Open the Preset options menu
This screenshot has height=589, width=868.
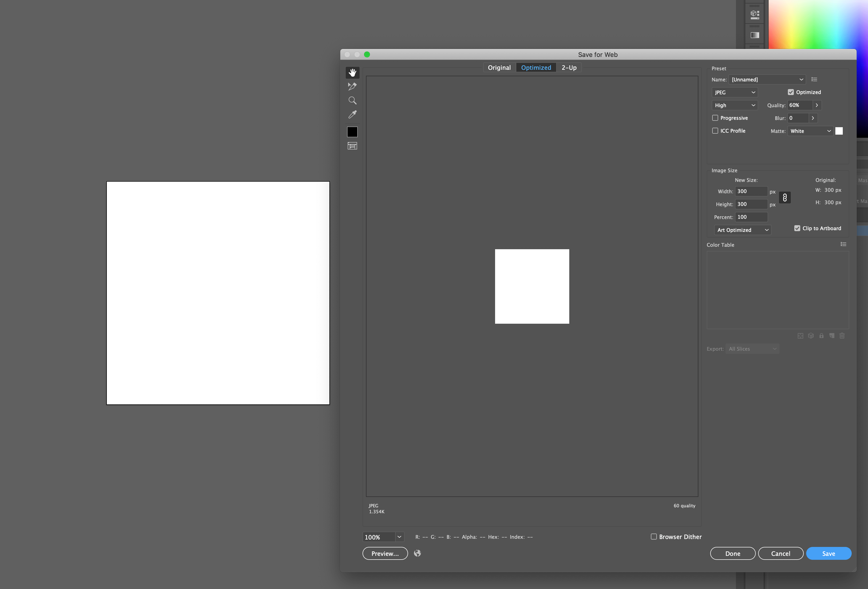click(814, 79)
